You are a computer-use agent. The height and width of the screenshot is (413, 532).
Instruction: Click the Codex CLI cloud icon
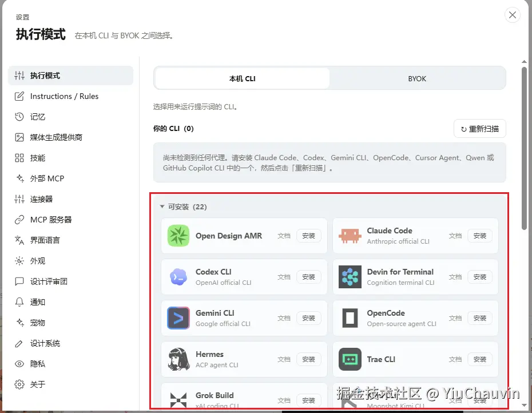point(178,277)
